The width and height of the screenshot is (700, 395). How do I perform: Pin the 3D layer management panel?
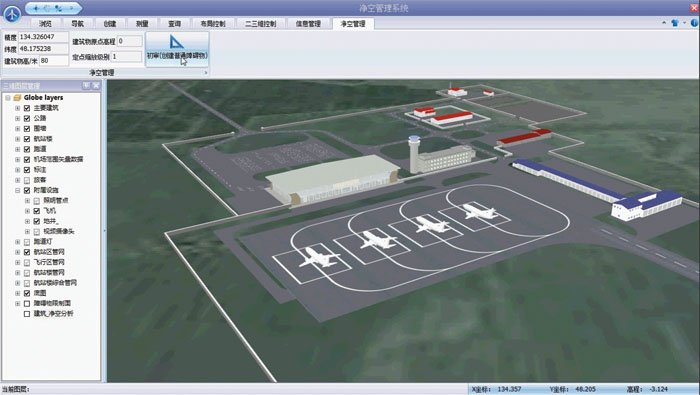click(86, 85)
